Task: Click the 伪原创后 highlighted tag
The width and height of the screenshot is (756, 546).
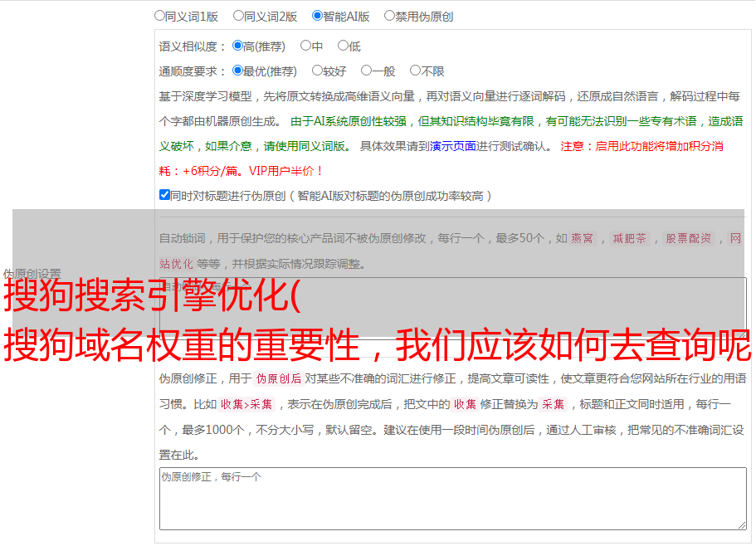Action: (x=279, y=378)
